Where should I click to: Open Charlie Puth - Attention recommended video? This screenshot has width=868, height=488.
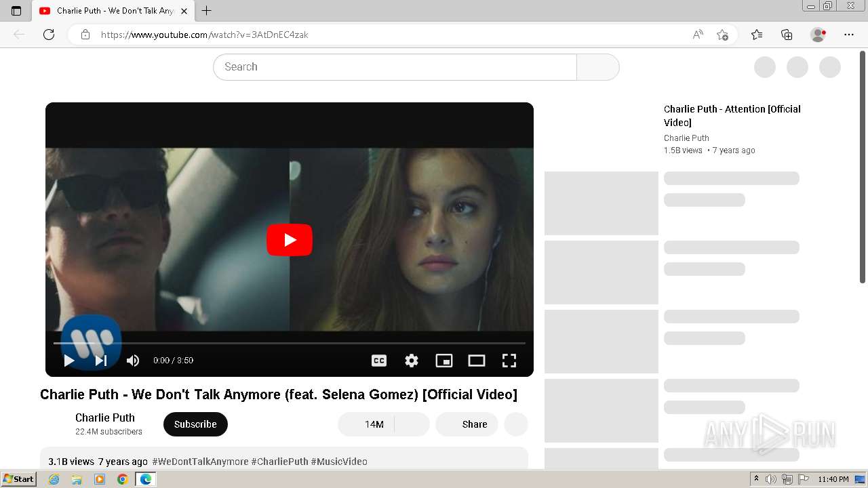[732, 116]
